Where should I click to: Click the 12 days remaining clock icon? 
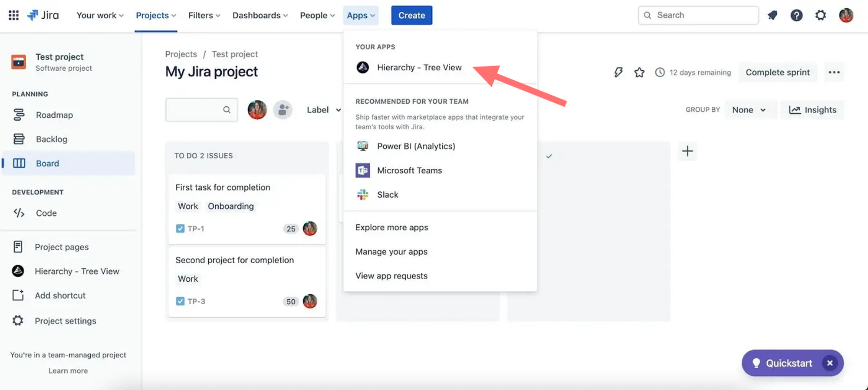pos(660,72)
